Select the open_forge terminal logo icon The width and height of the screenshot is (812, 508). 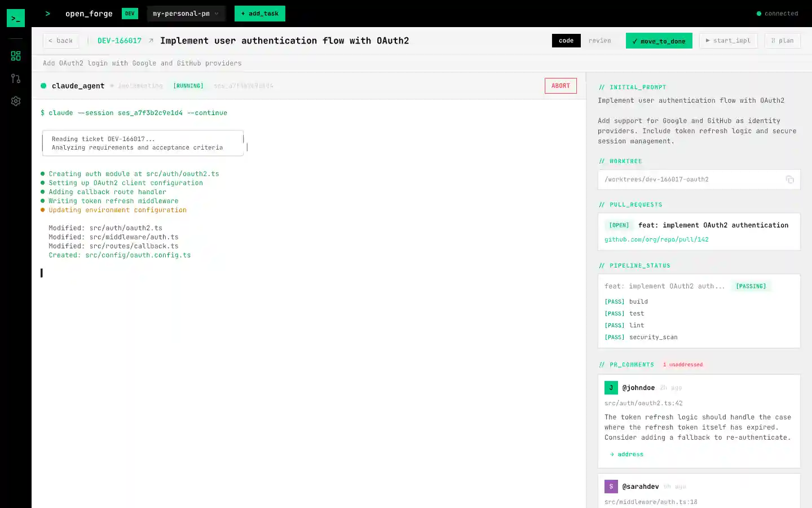15,17
